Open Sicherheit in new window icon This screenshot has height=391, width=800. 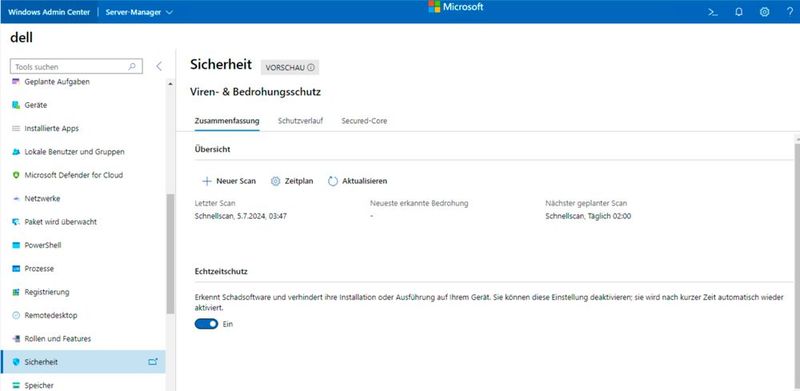pyautogui.click(x=153, y=362)
